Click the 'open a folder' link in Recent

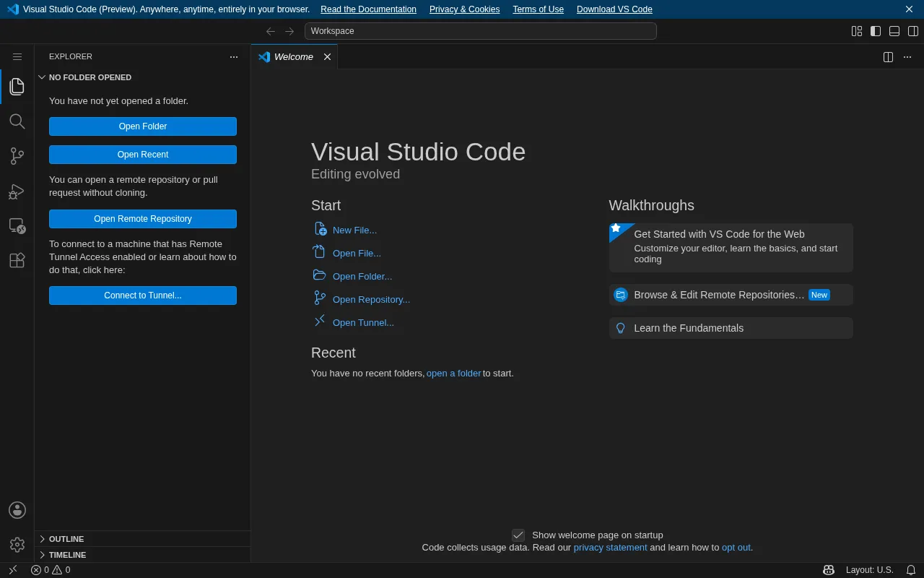tap(453, 374)
